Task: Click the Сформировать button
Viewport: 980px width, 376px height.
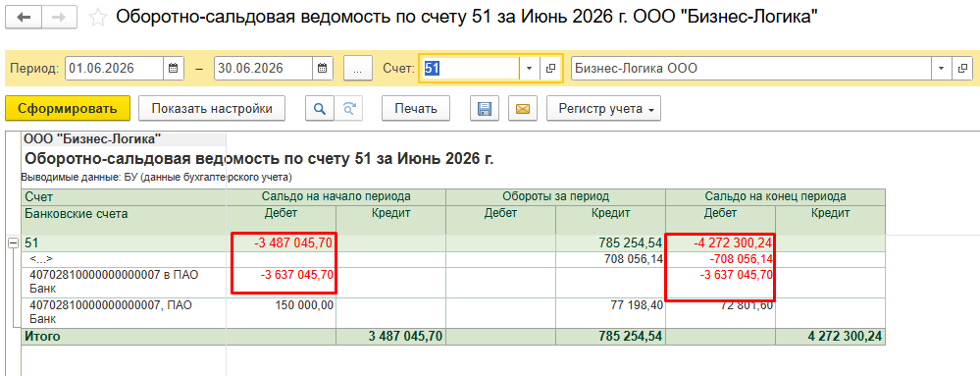Action: tap(68, 108)
